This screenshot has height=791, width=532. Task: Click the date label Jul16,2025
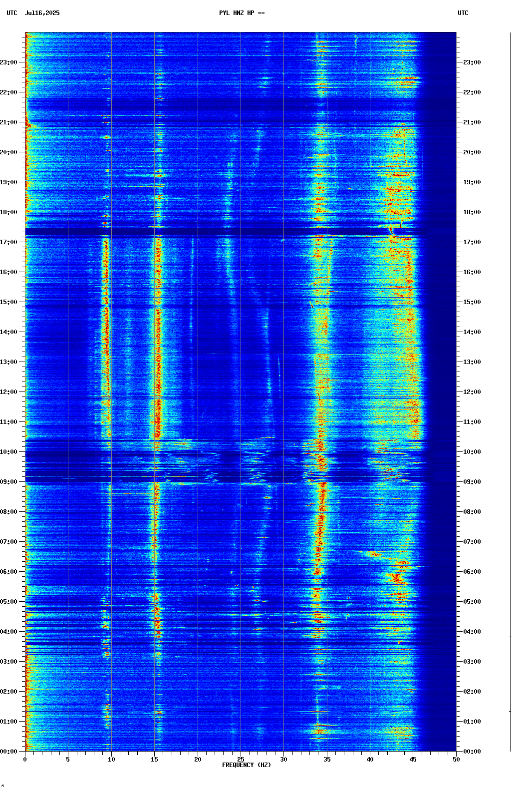(42, 13)
